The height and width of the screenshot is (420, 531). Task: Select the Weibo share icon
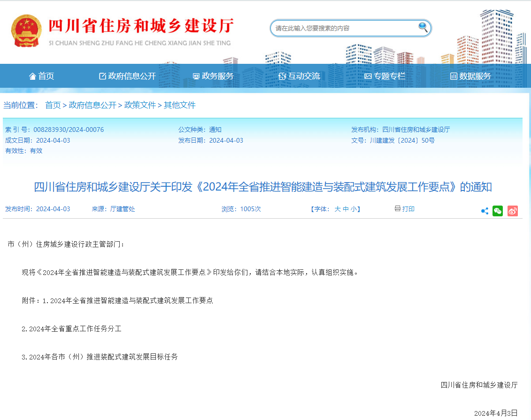pyautogui.click(x=513, y=211)
